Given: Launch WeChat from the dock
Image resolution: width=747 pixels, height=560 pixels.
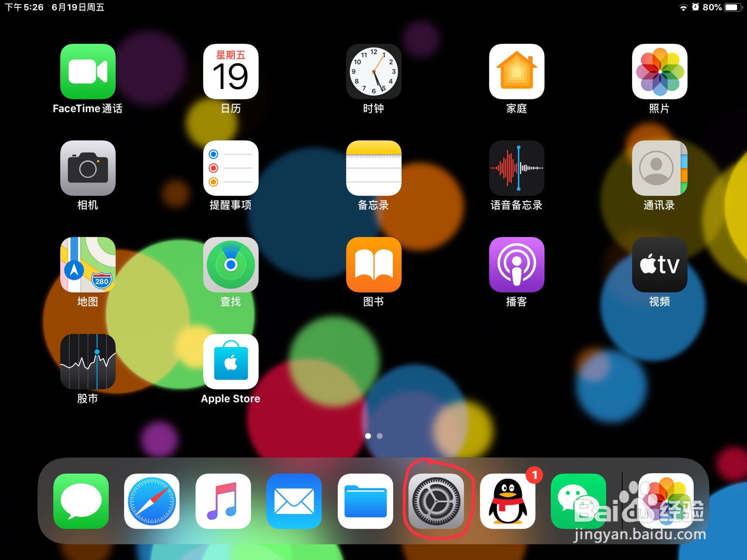Looking at the screenshot, I should (x=578, y=501).
